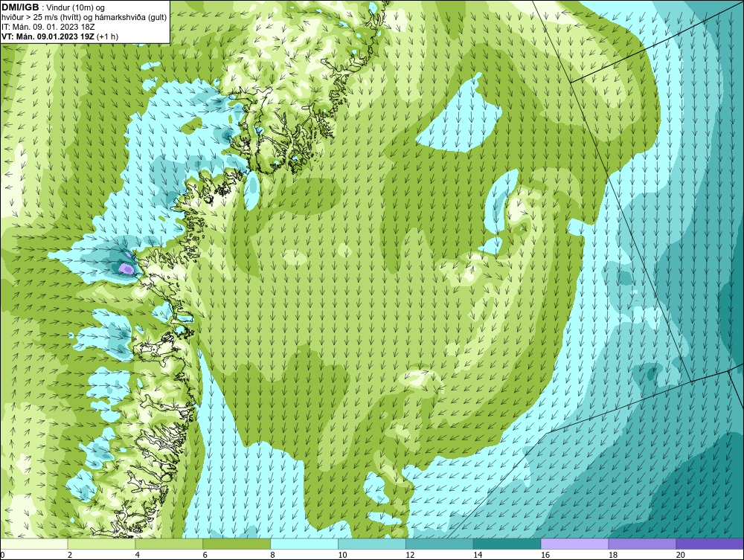Click the 2–4 m/s legend color swatch
This screenshot has height=560, width=744.
(101, 544)
